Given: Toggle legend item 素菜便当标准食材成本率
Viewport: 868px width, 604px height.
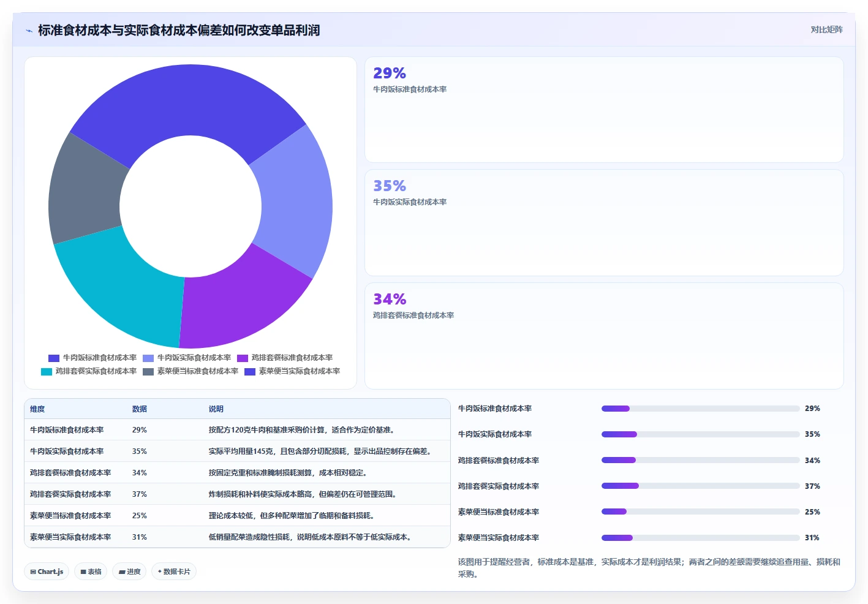Looking at the screenshot, I should click(191, 371).
